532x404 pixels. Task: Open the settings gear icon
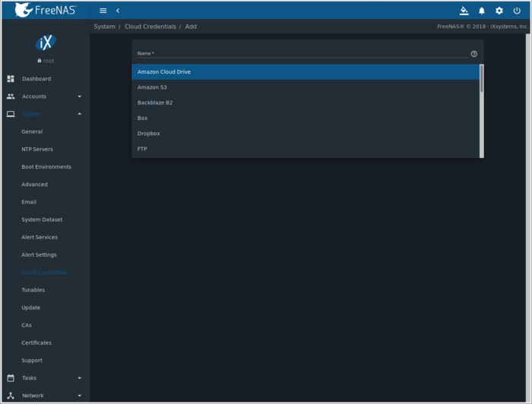coord(499,11)
